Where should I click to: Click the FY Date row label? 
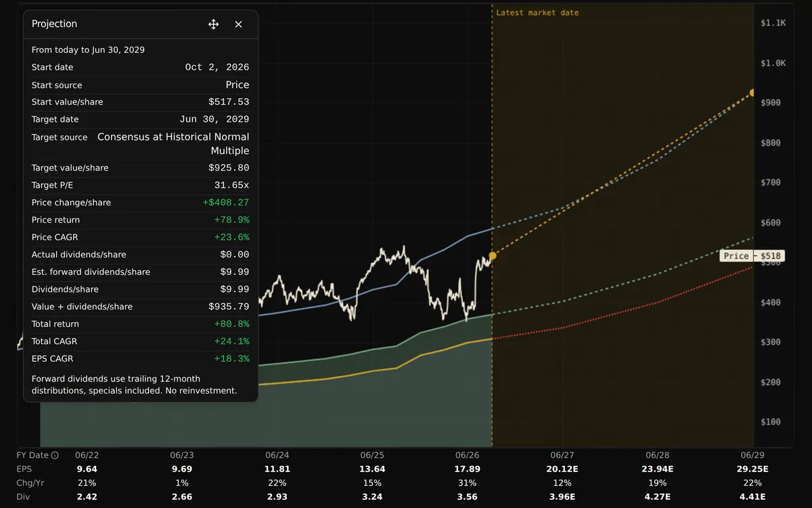[32, 455]
